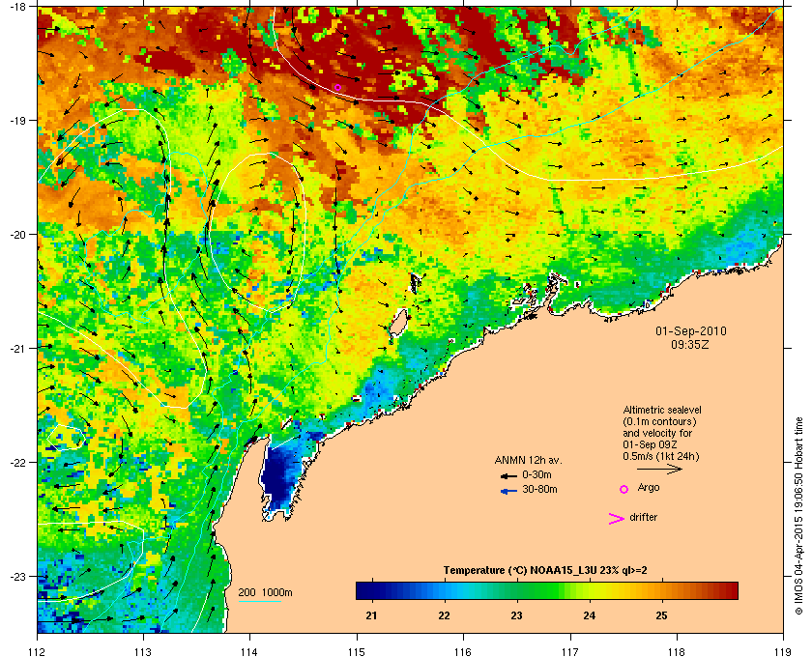Screen dimensions: 812x657
Task: Click the IMOS copyright timestamp text
Action: coord(798,515)
